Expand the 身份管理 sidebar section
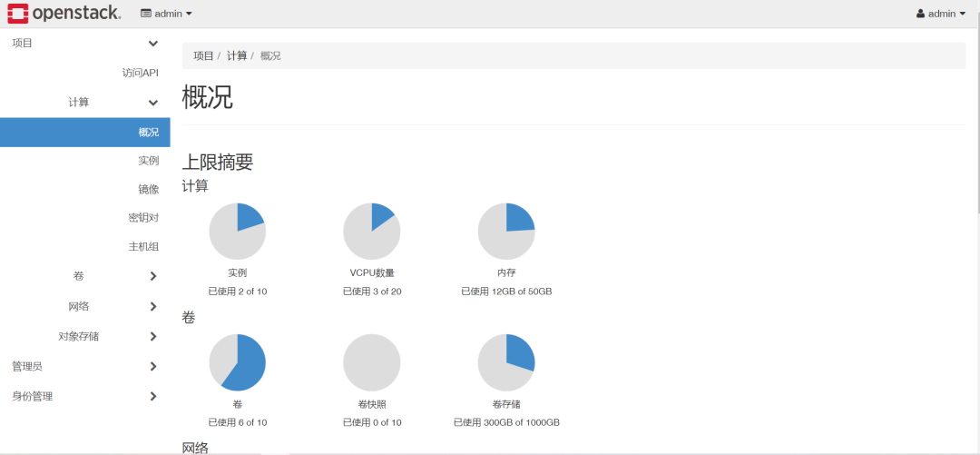 pyautogui.click(x=84, y=396)
